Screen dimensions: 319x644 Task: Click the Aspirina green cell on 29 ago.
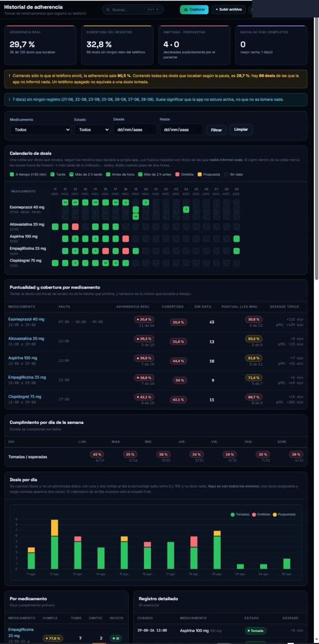tap(236, 238)
